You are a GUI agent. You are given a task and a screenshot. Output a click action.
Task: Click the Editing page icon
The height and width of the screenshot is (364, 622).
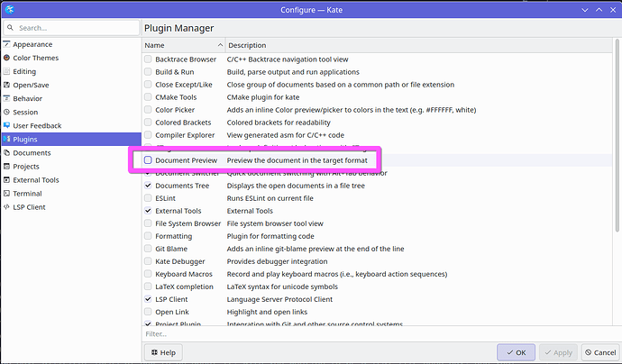(x=6, y=71)
